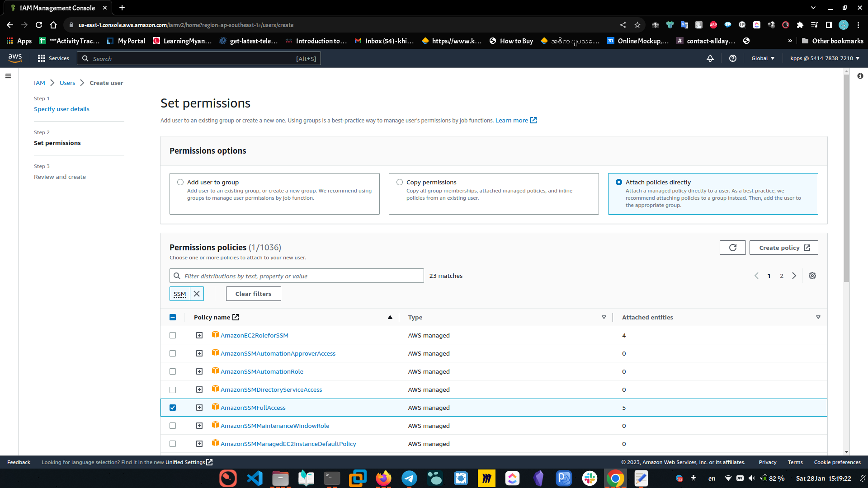
Task: Focus the policy filter text field
Action: pyautogui.click(x=297, y=276)
